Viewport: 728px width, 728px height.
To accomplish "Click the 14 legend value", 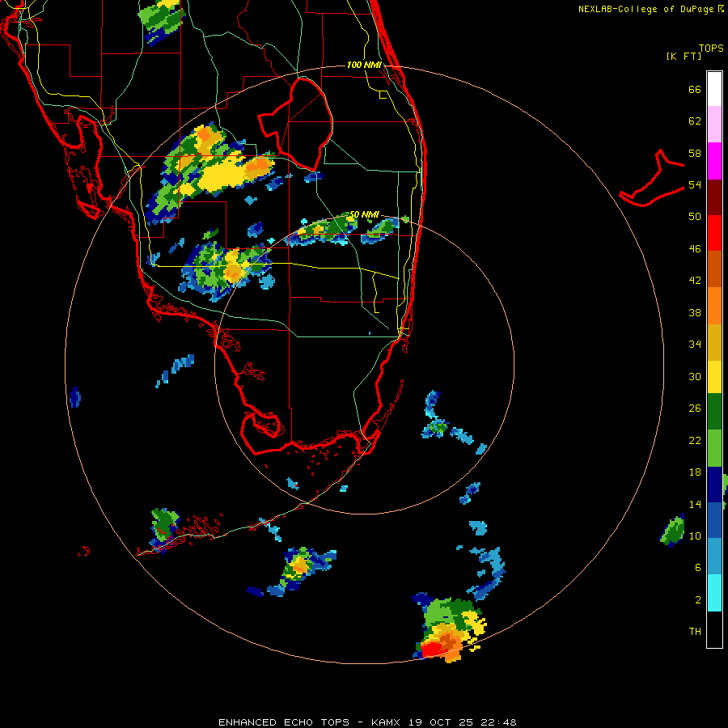I will point(695,504).
